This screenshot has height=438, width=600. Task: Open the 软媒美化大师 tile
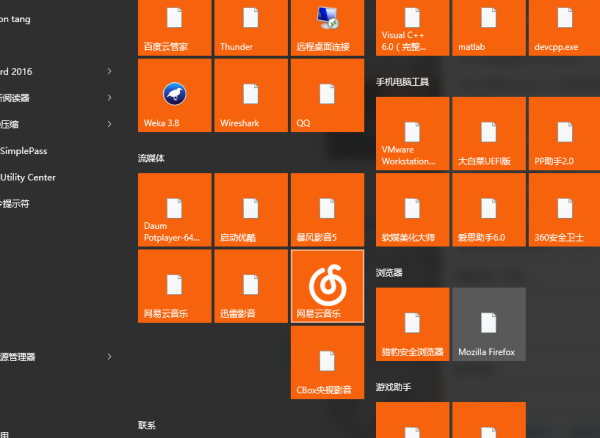(x=412, y=210)
